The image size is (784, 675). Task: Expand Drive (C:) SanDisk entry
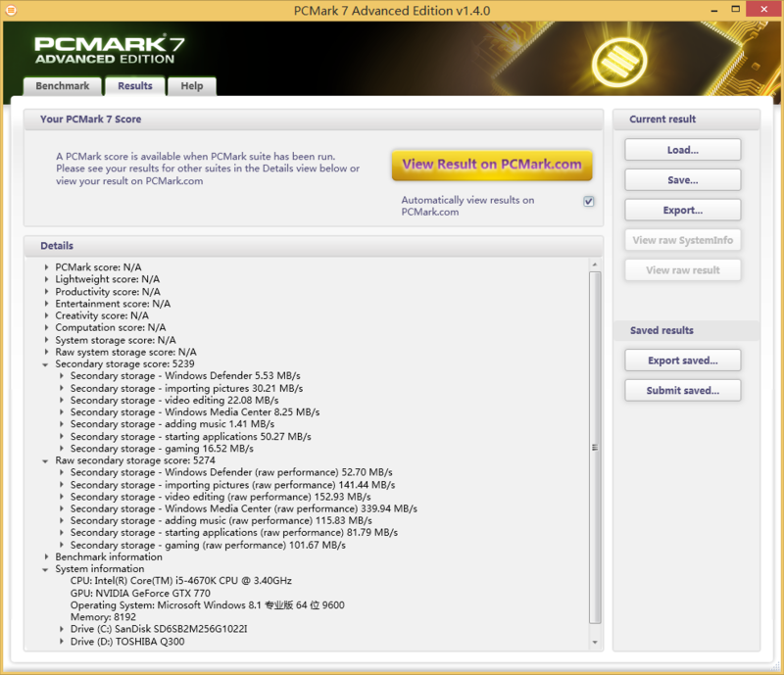62,629
